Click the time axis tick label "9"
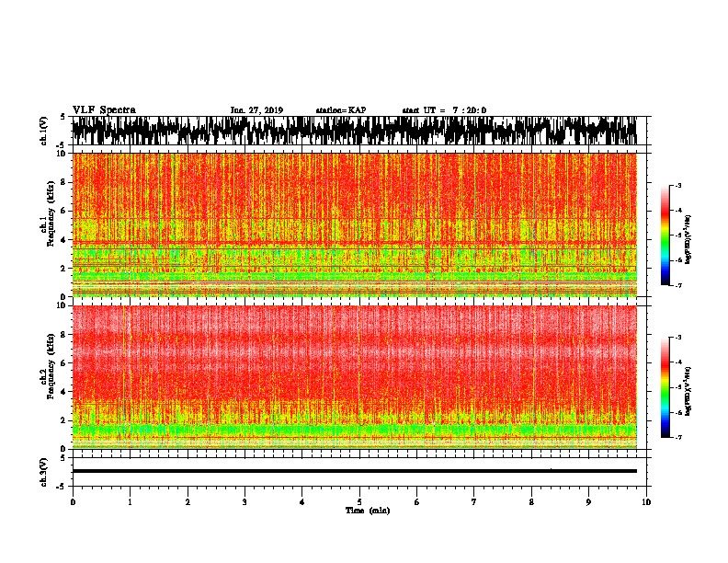The image size is (728, 563). click(x=588, y=502)
